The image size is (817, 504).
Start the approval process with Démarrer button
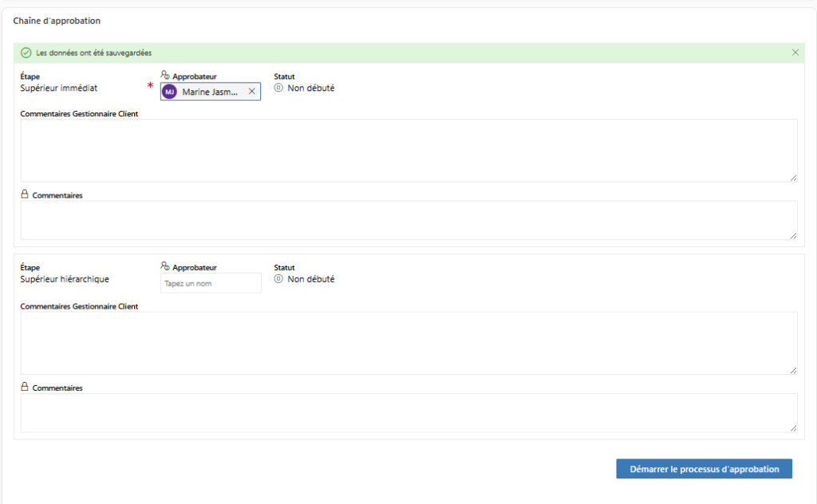(704, 469)
